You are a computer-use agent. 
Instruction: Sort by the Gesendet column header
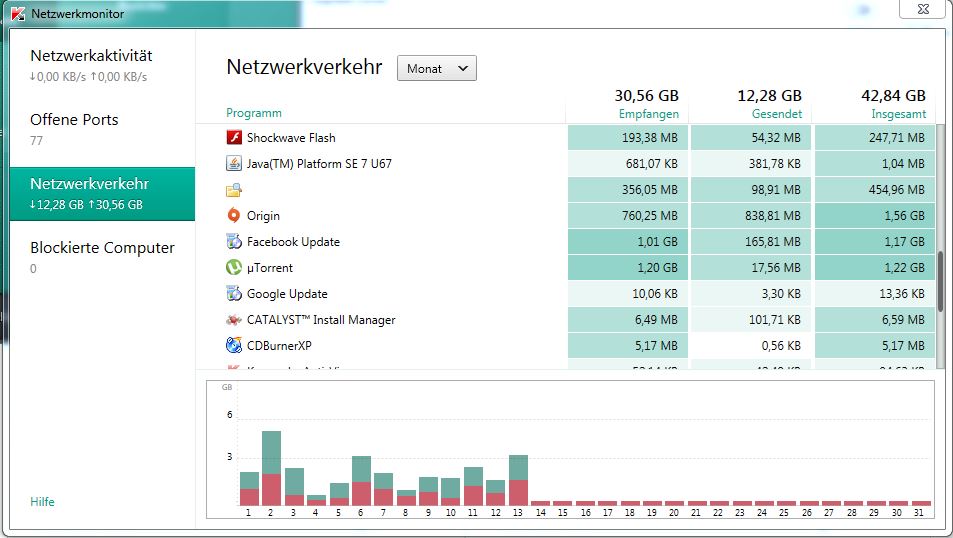[x=777, y=114]
